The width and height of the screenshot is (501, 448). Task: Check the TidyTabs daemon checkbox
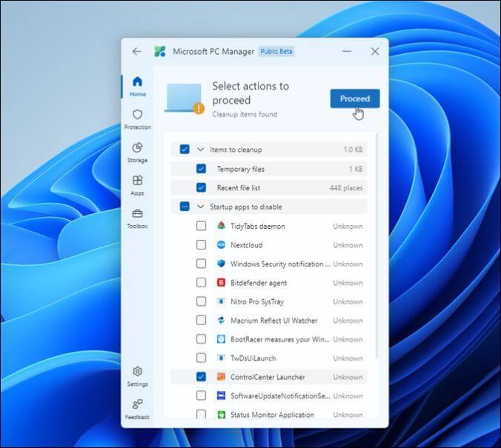point(201,226)
